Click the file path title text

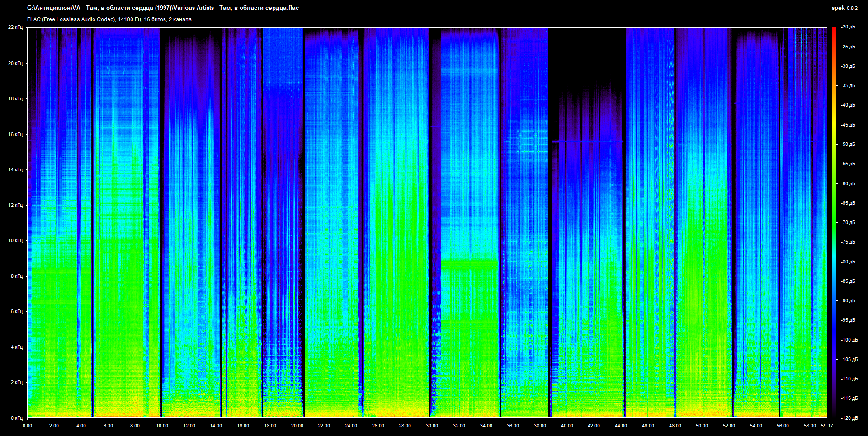(x=163, y=8)
